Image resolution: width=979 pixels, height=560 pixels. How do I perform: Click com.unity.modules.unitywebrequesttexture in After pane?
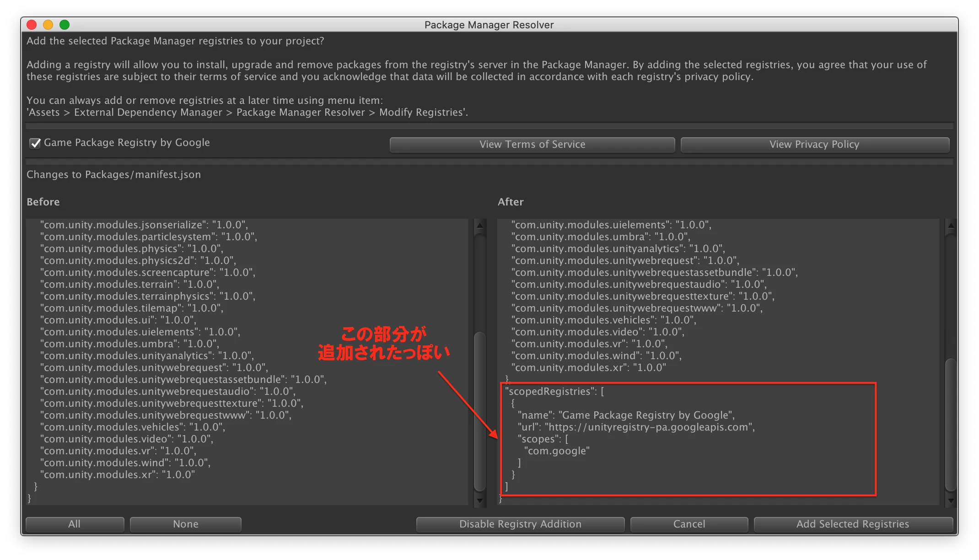point(643,296)
